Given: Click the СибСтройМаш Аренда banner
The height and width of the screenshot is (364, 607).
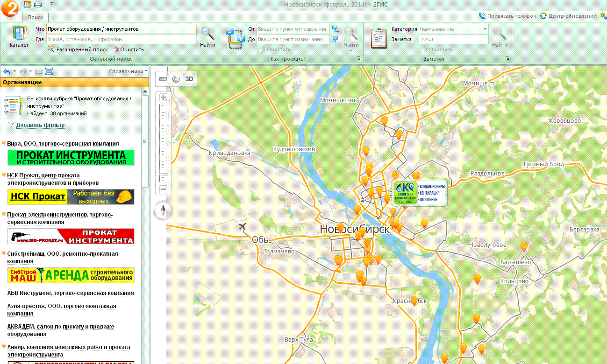Looking at the screenshot, I should (71, 275).
